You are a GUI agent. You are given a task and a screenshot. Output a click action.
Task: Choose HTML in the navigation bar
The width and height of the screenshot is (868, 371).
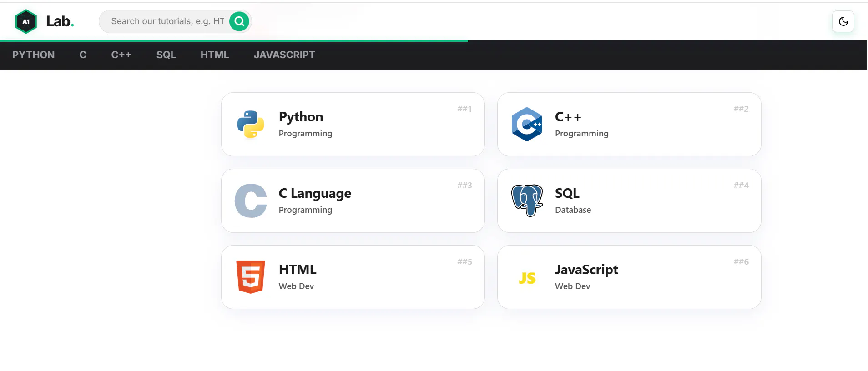click(x=215, y=55)
